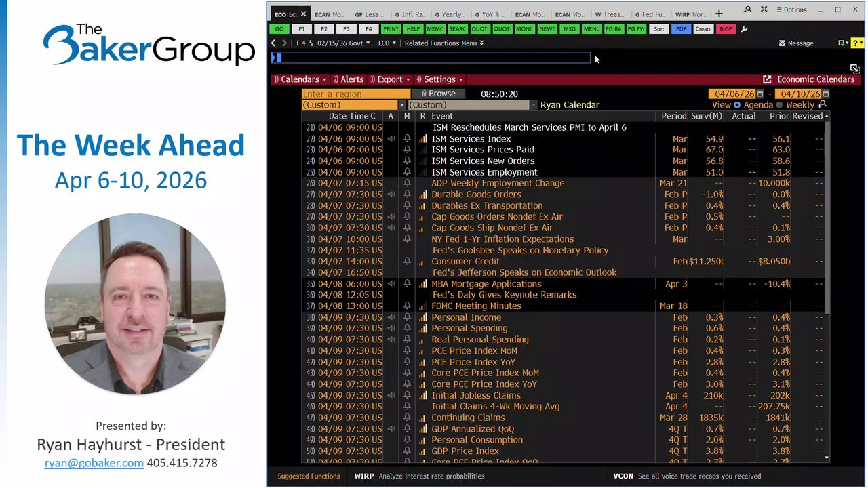
Task: Click the Browse button
Action: (438, 94)
